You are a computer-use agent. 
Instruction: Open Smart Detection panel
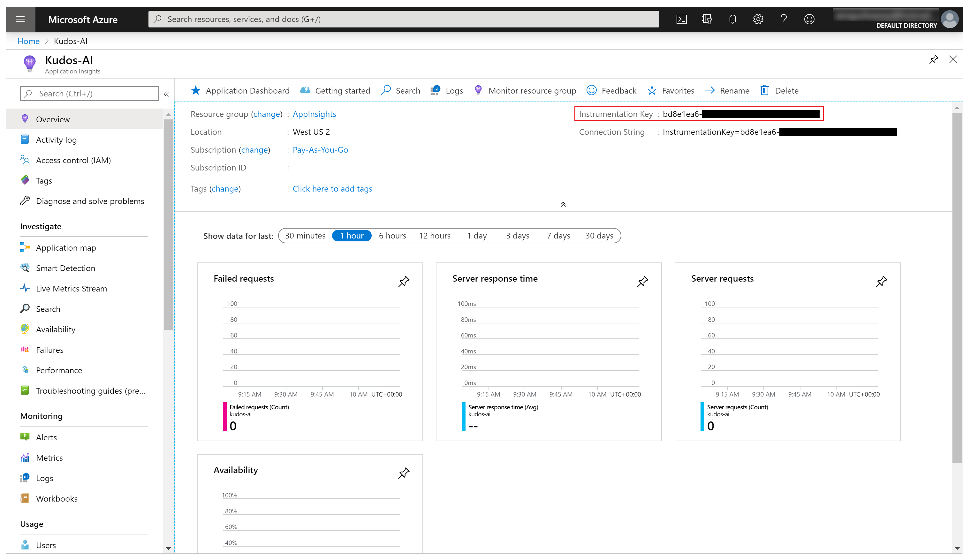pos(65,268)
